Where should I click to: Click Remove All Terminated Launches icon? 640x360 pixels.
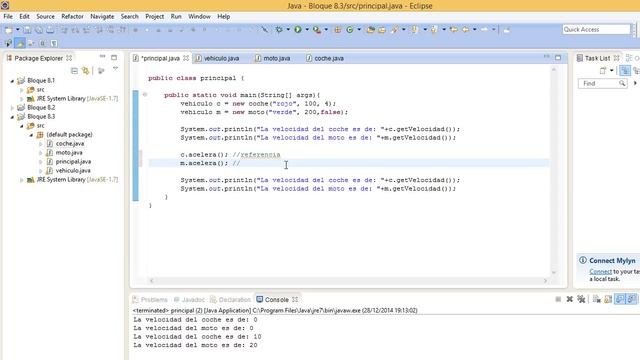tap(581, 300)
